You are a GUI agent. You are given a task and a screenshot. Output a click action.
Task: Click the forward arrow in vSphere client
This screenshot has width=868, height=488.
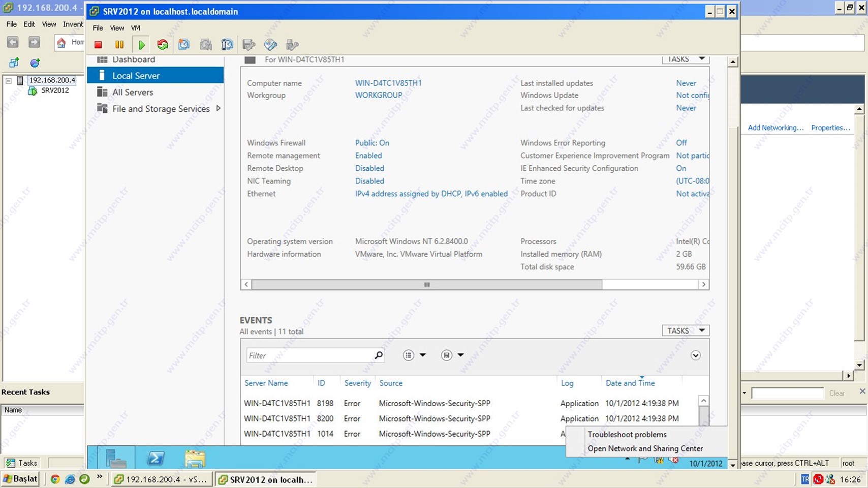coord(34,42)
